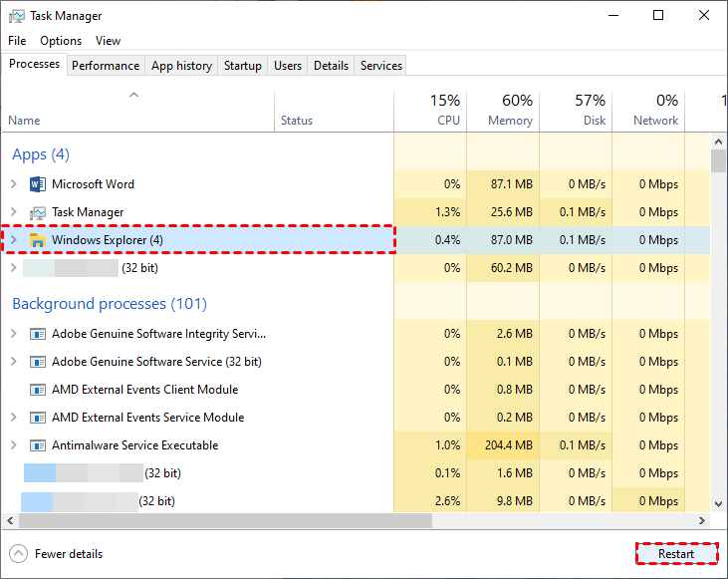Expand the Windows Explorer process group
Screen dimensions: 728x579
(x=13, y=240)
